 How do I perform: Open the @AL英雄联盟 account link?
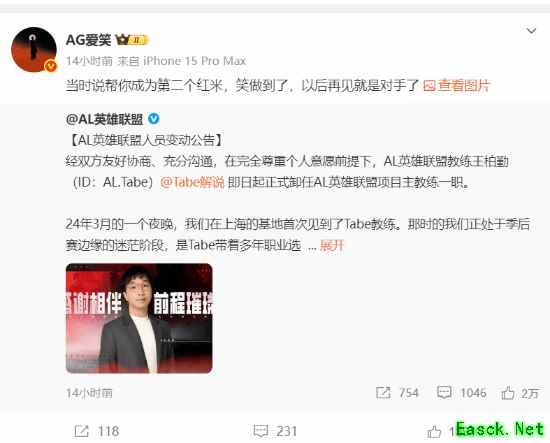(104, 119)
